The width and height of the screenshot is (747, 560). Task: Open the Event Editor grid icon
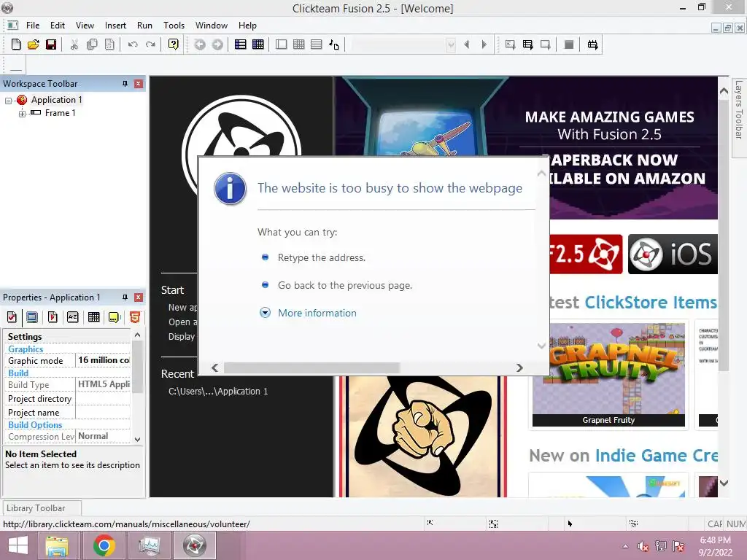point(258,44)
